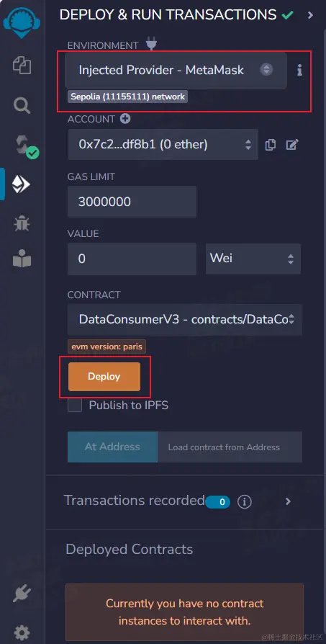Expand the Transactions recorded section chevron
Viewport: 326px width, 644px height.
coord(288,501)
